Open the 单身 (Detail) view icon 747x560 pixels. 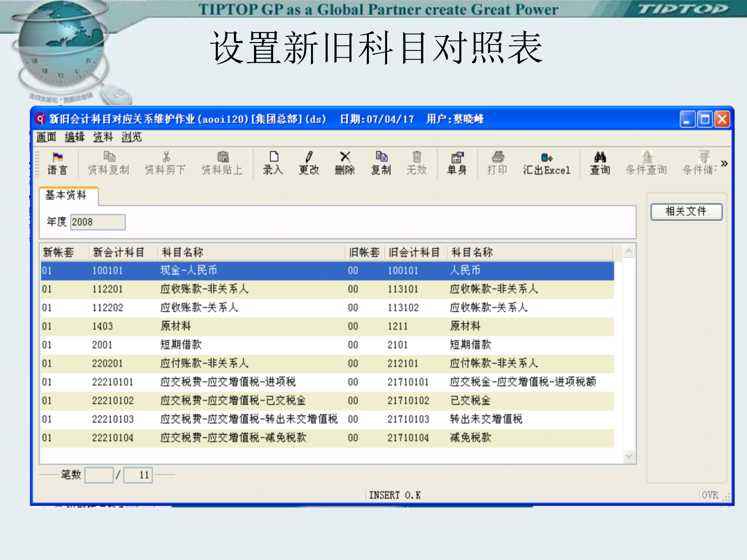point(457,163)
